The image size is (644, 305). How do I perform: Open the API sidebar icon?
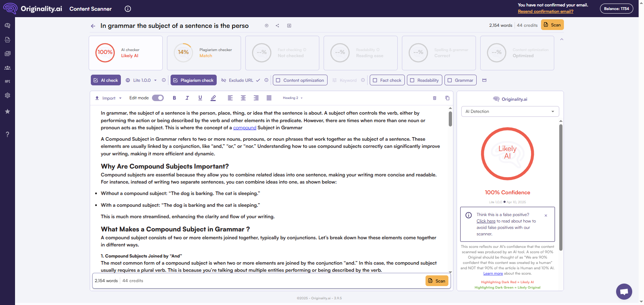pyautogui.click(x=8, y=81)
